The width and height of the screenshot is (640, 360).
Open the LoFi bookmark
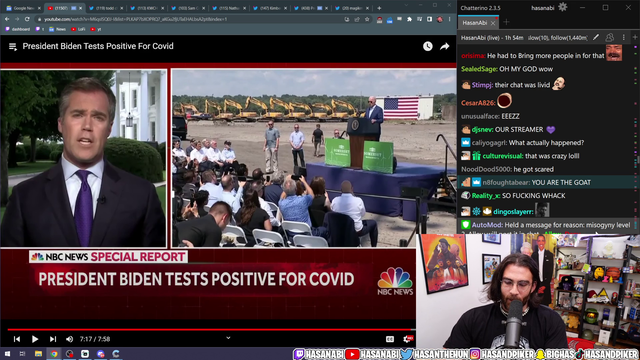pos(78,29)
